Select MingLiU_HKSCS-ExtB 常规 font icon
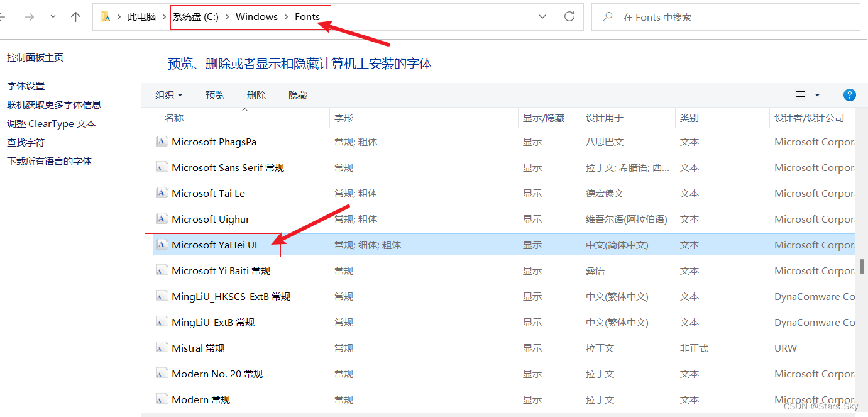868x417 pixels. click(x=162, y=296)
